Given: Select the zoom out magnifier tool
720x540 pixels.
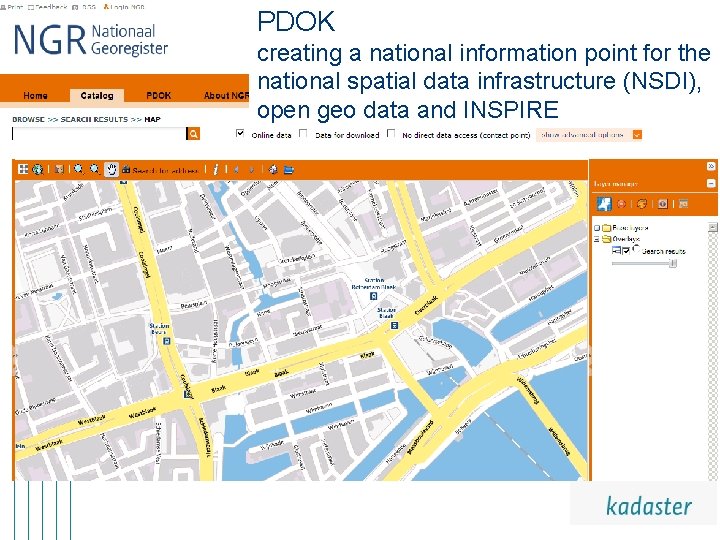Looking at the screenshot, I should [x=95, y=169].
